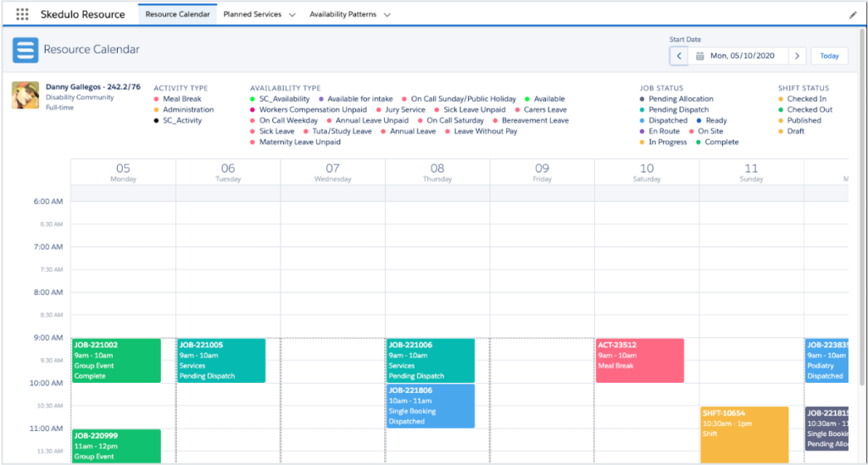Click the 6:00 AM time label
The image size is (868, 465).
pos(48,202)
